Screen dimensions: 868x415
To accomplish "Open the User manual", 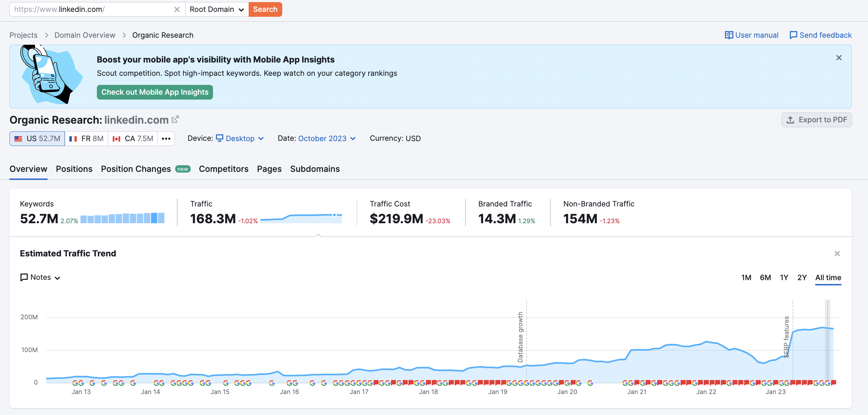I will pyautogui.click(x=751, y=35).
